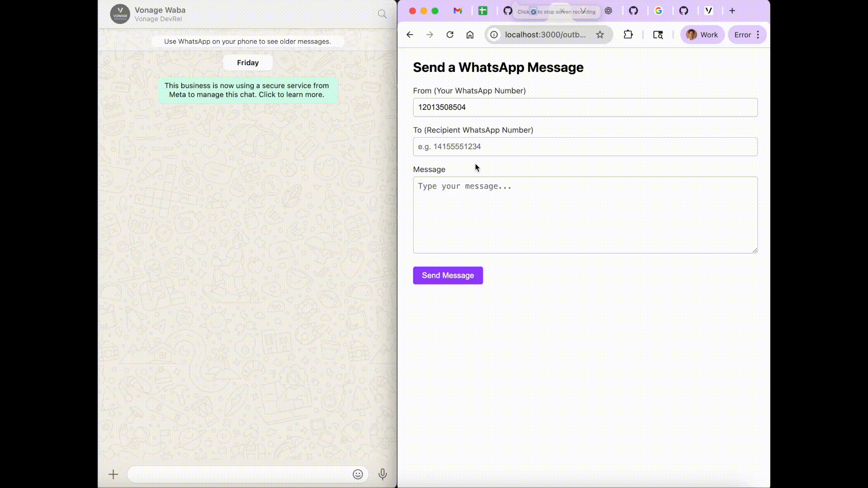Click the Send Message button
The height and width of the screenshot is (488, 868).
click(448, 275)
